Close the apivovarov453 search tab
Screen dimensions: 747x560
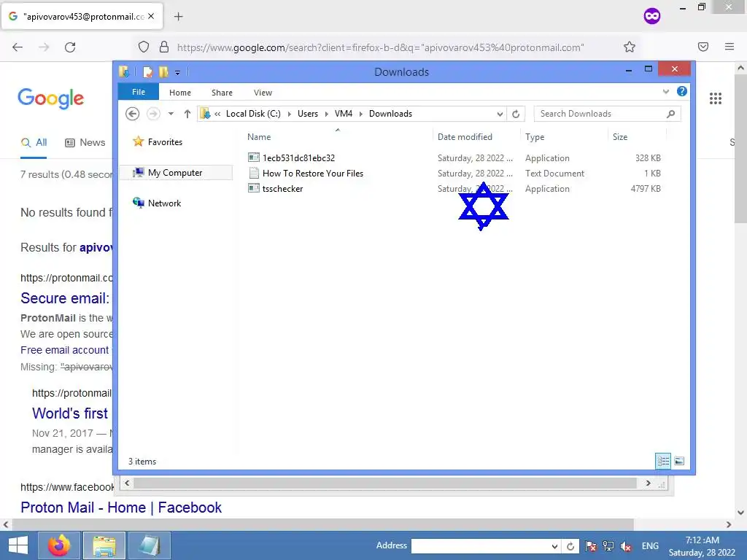(151, 16)
